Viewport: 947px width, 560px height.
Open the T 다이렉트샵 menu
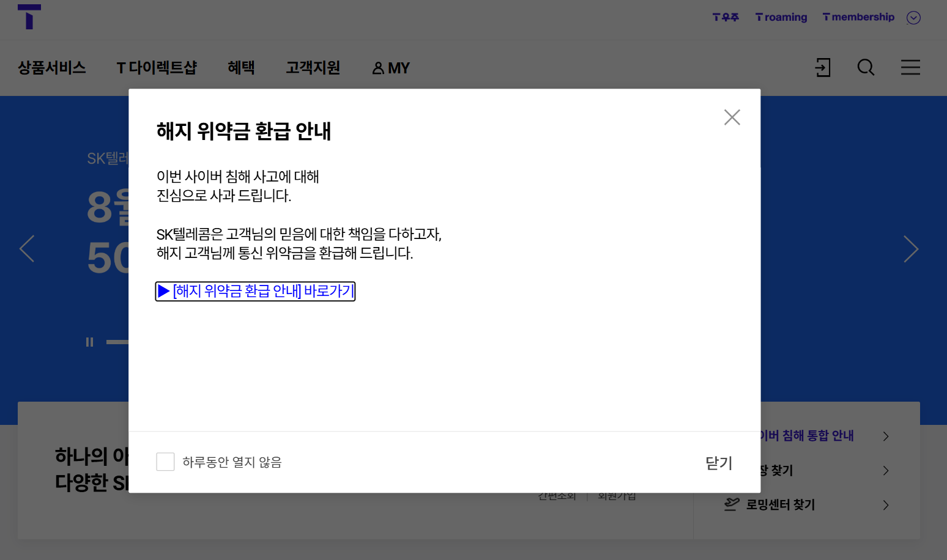pos(157,68)
